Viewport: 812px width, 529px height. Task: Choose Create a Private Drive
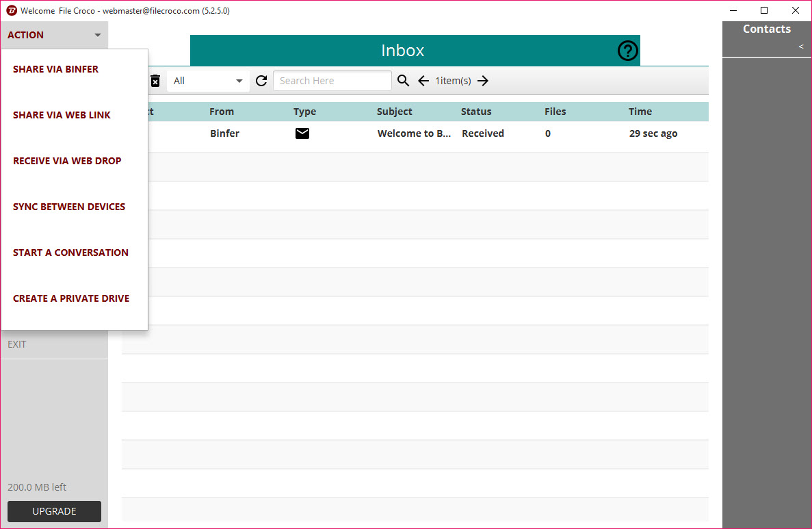point(71,298)
